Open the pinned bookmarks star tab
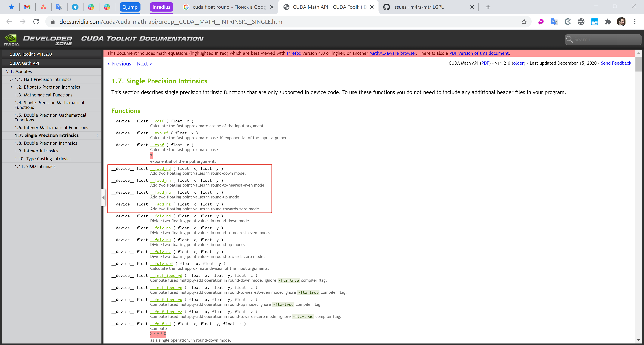 click(11, 7)
